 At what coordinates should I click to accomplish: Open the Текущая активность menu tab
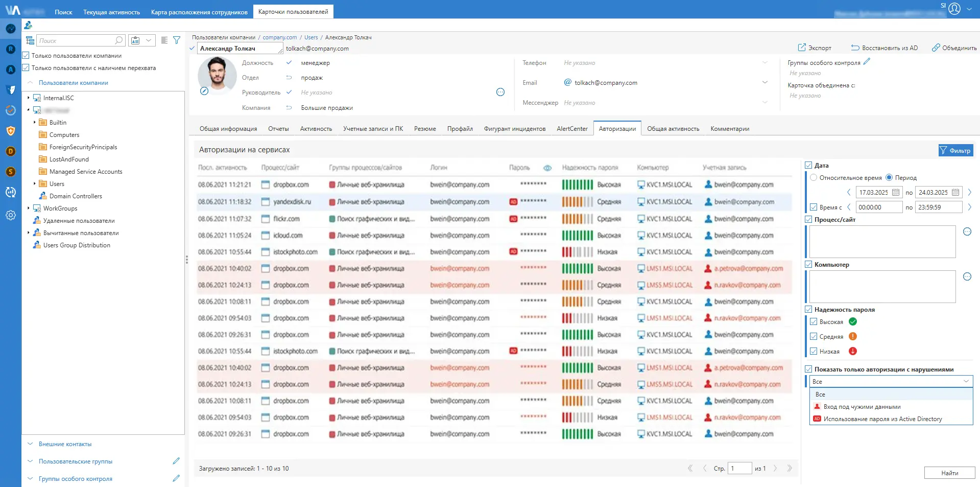point(111,12)
